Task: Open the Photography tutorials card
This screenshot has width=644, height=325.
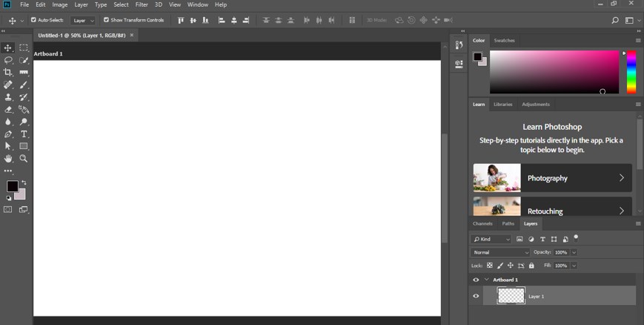Action: point(552,178)
